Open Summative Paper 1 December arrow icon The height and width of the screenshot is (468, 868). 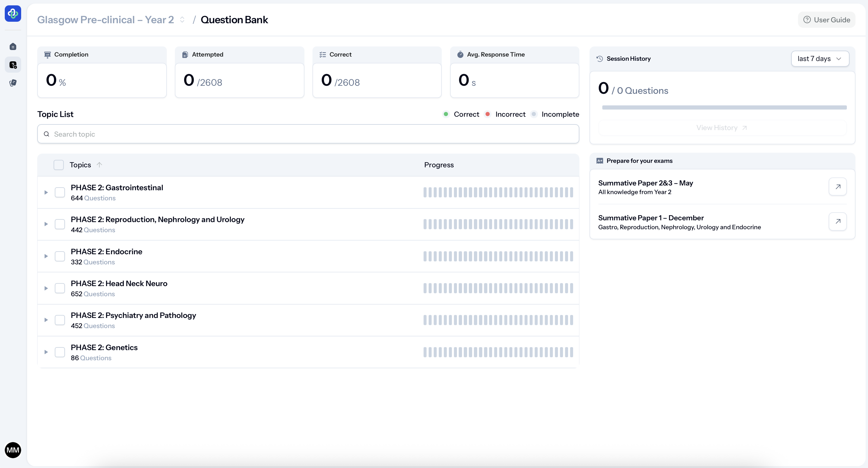tap(837, 221)
